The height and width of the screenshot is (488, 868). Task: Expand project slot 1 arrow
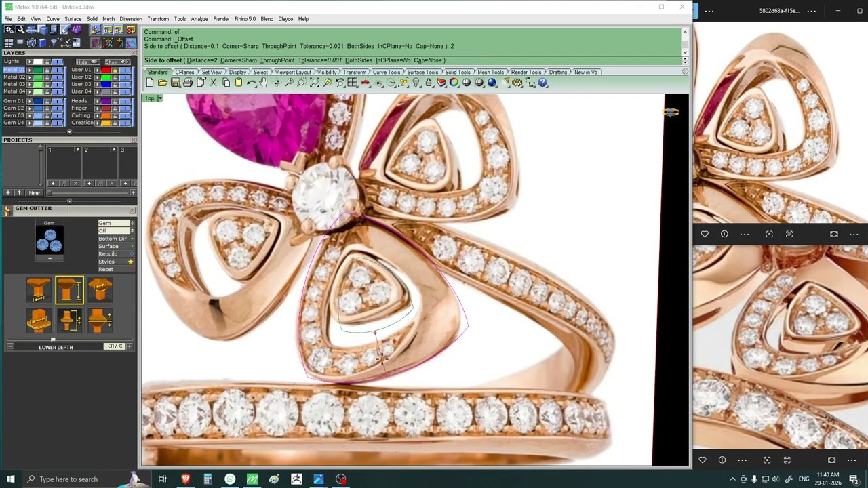pyautogui.click(x=77, y=150)
